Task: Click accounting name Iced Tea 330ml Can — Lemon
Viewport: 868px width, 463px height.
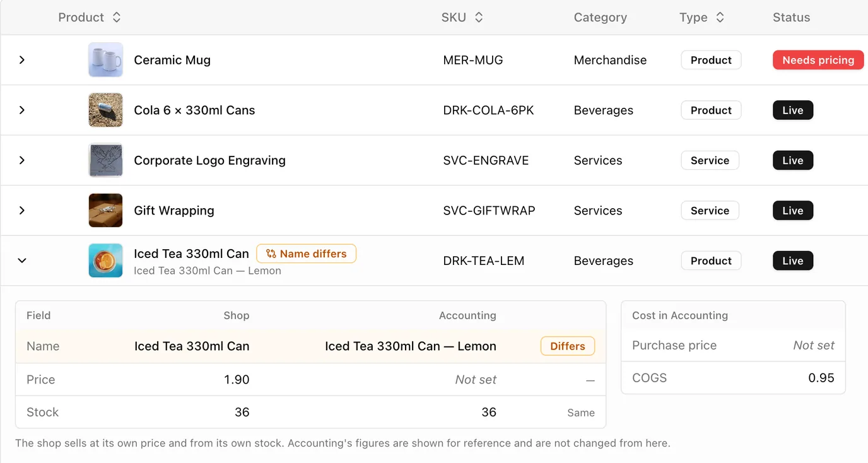Action: tap(411, 346)
